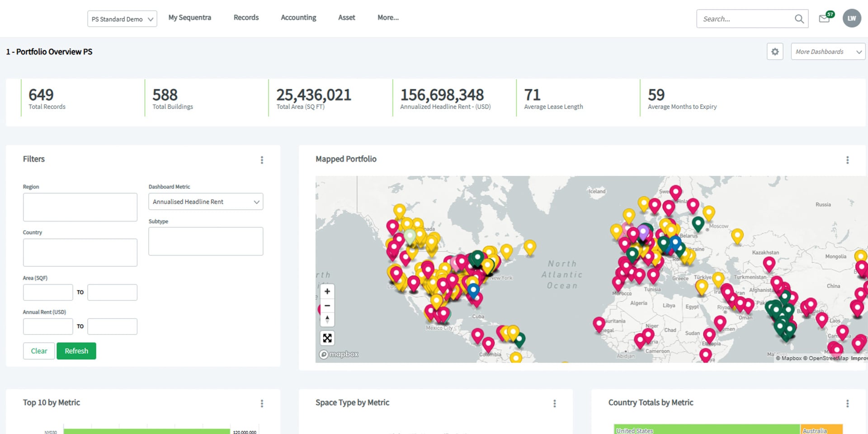Click the search magnifier icon
This screenshot has height=434, width=868.
click(x=799, y=19)
